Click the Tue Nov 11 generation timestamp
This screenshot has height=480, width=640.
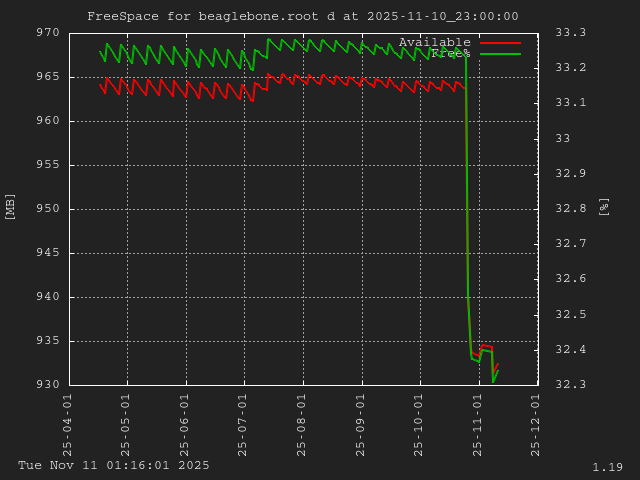click(114, 466)
